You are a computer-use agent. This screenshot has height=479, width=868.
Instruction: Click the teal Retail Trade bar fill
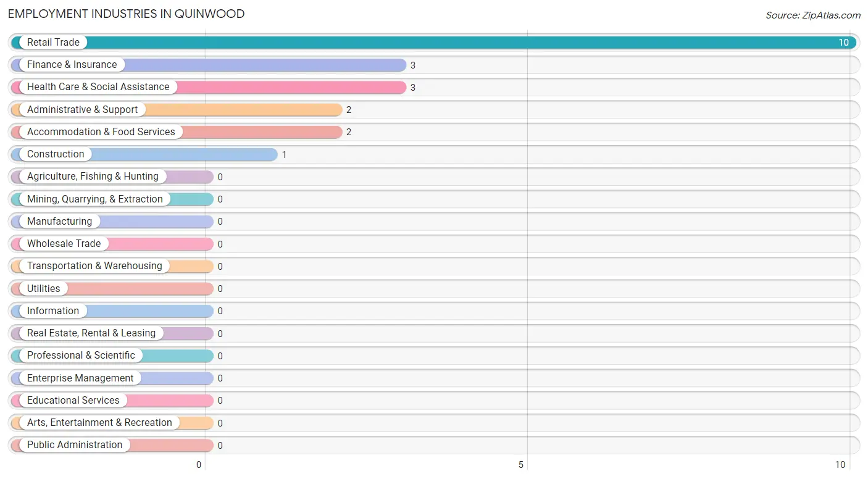click(x=433, y=43)
